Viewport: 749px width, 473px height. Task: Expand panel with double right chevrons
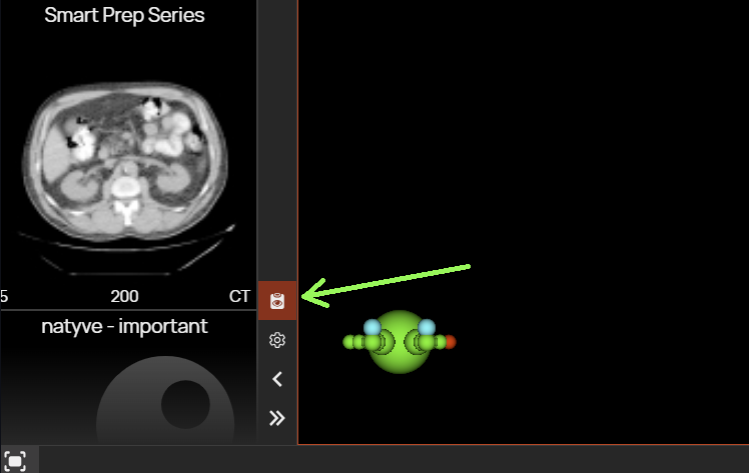tap(277, 418)
